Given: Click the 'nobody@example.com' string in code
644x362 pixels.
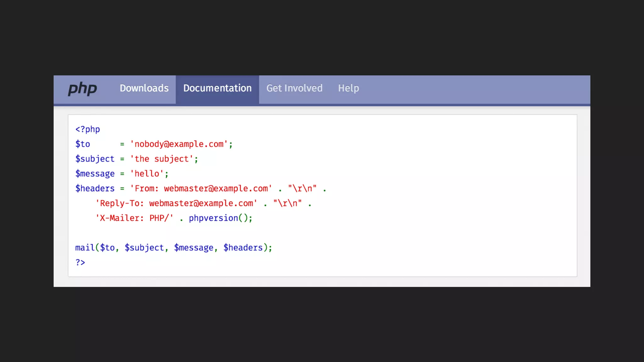Looking at the screenshot, I should pos(179,144).
